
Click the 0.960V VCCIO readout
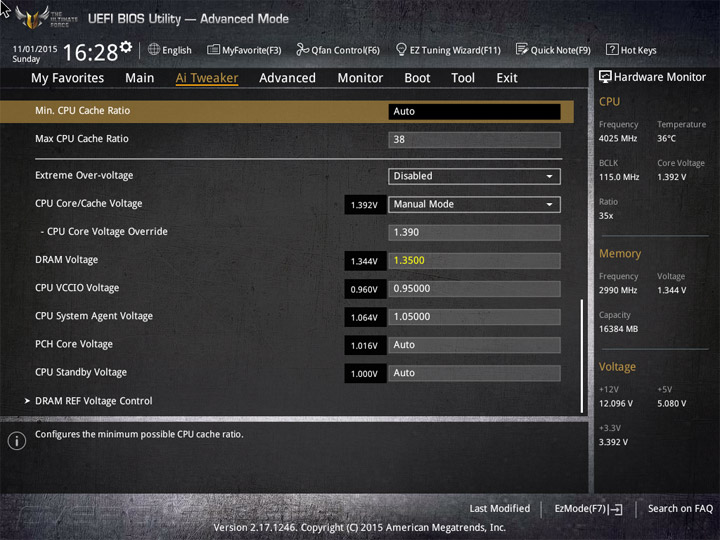[x=365, y=289]
